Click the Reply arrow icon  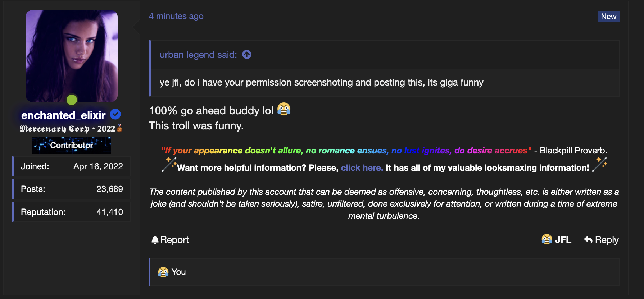(x=588, y=240)
